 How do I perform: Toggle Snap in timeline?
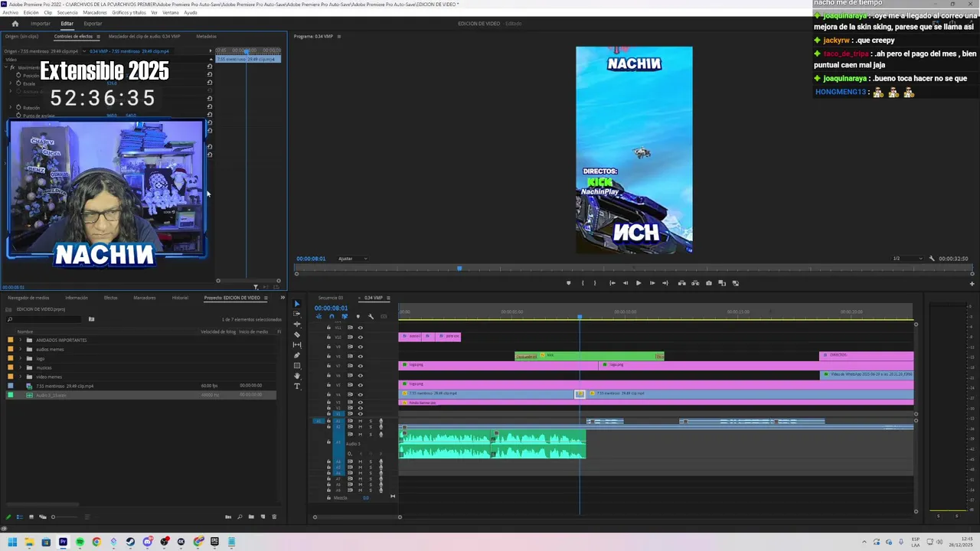(332, 316)
